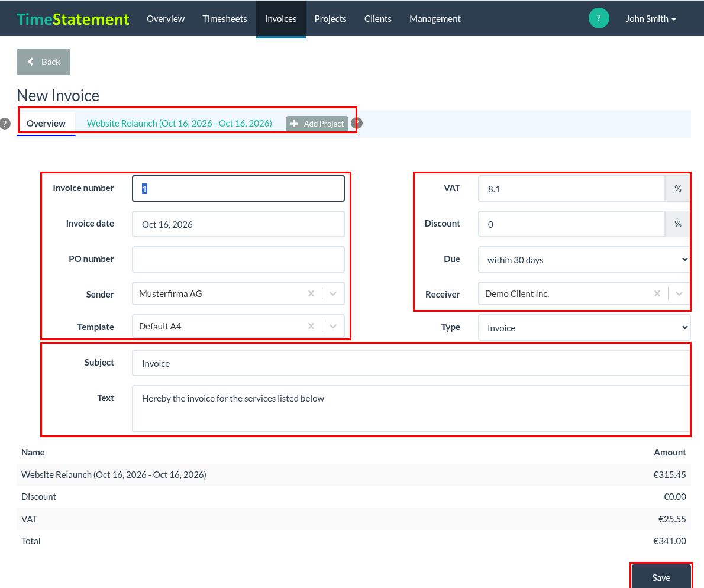
Task: Click the empty PO number field
Action: [x=238, y=260]
